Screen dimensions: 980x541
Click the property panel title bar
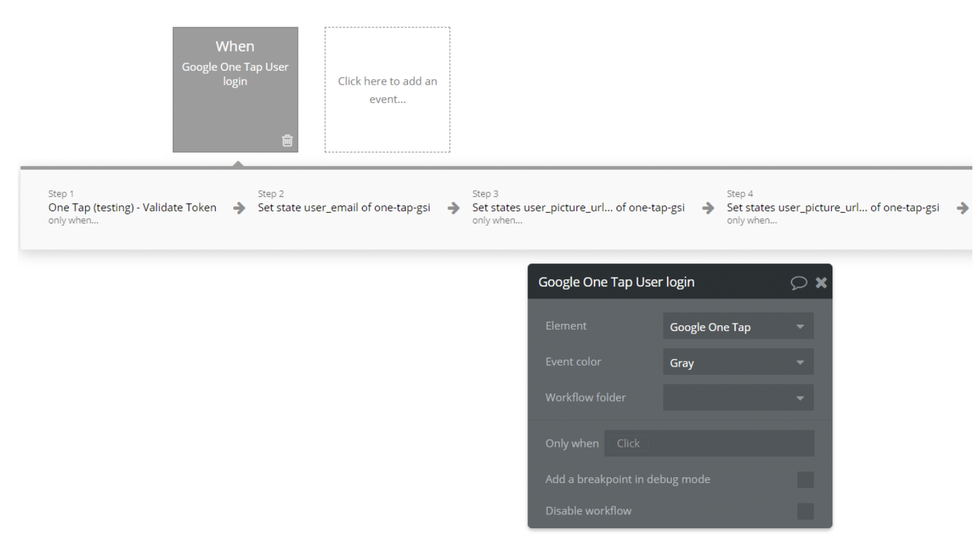(655, 282)
